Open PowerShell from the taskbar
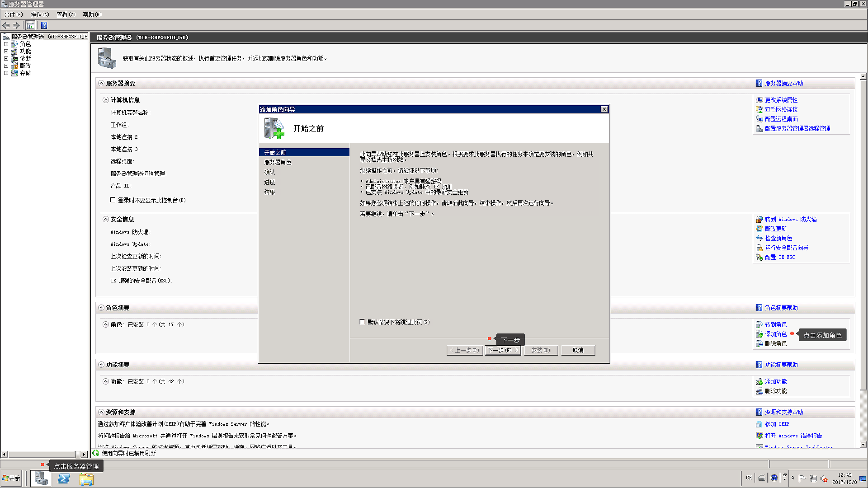 64,479
